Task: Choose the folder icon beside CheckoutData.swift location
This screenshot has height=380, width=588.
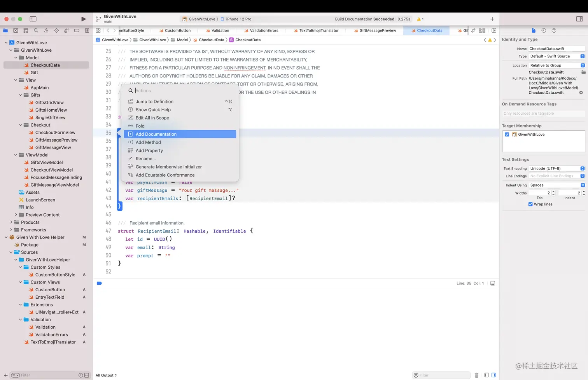Action: (x=583, y=72)
